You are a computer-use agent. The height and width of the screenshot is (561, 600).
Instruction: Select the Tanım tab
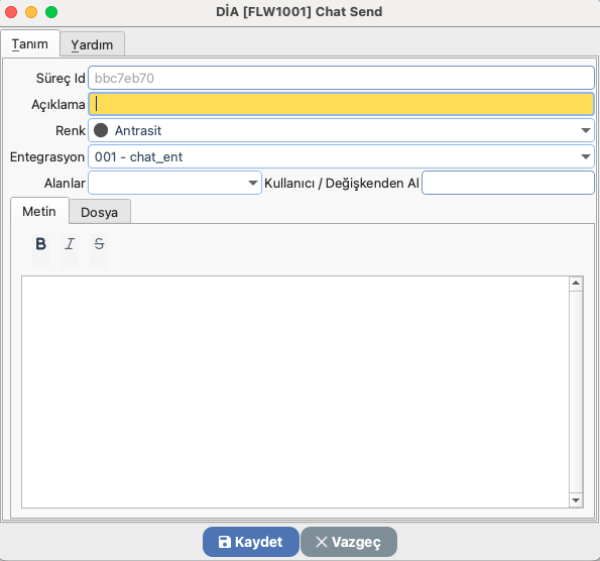[30, 44]
